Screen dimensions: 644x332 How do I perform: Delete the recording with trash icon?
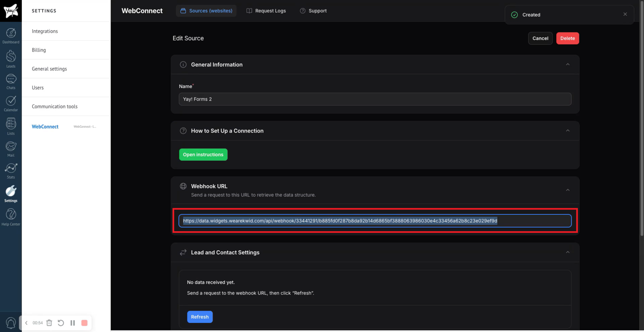coord(49,323)
